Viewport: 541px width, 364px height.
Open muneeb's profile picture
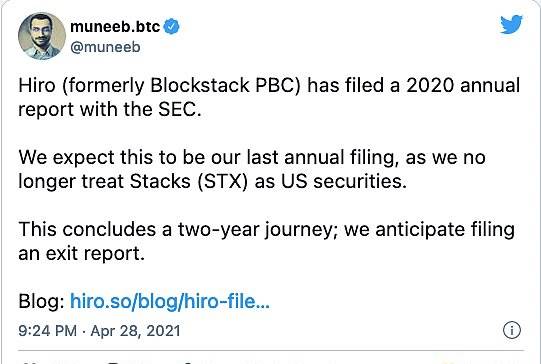pos(42,36)
